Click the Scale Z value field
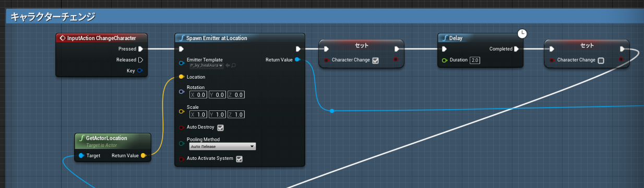 pyautogui.click(x=236, y=115)
